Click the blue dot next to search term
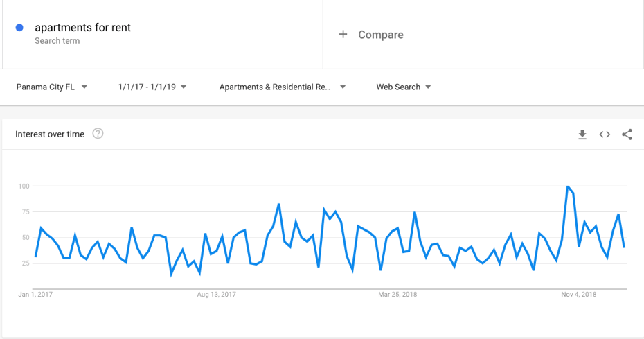The width and height of the screenshot is (644, 339). 19,28
